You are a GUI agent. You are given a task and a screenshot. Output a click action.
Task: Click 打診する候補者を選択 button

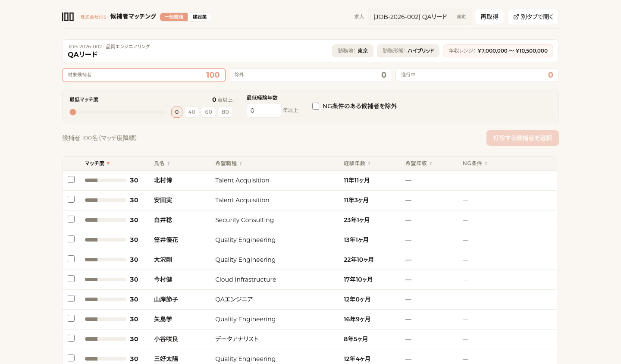pyautogui.click(x=523, y=138)
